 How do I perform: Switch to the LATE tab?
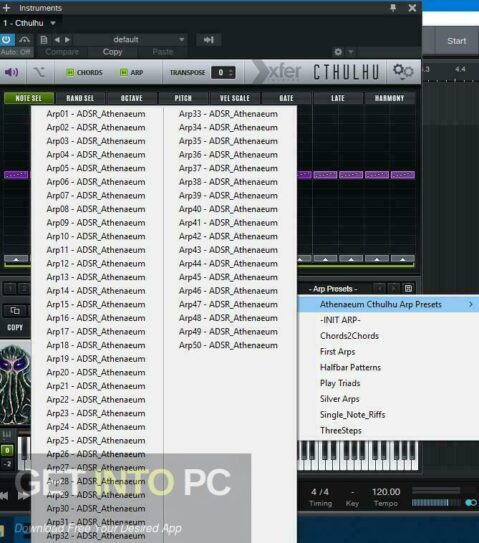coord(338,98)
